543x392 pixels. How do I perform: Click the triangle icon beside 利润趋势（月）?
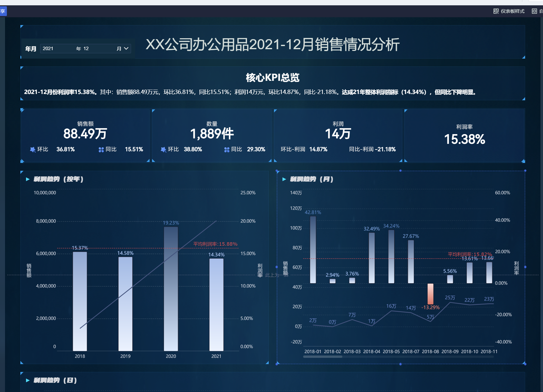[284, 179]
